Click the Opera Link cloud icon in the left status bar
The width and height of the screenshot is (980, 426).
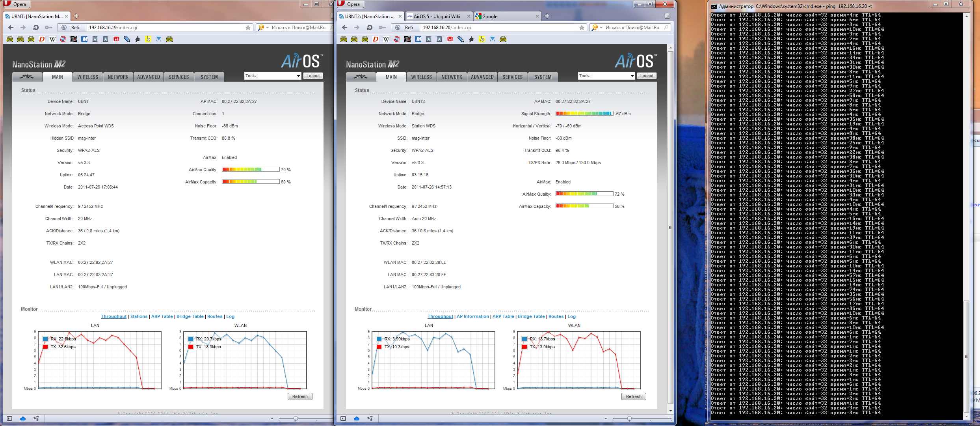pyautogui.click(x=23, y=419)
